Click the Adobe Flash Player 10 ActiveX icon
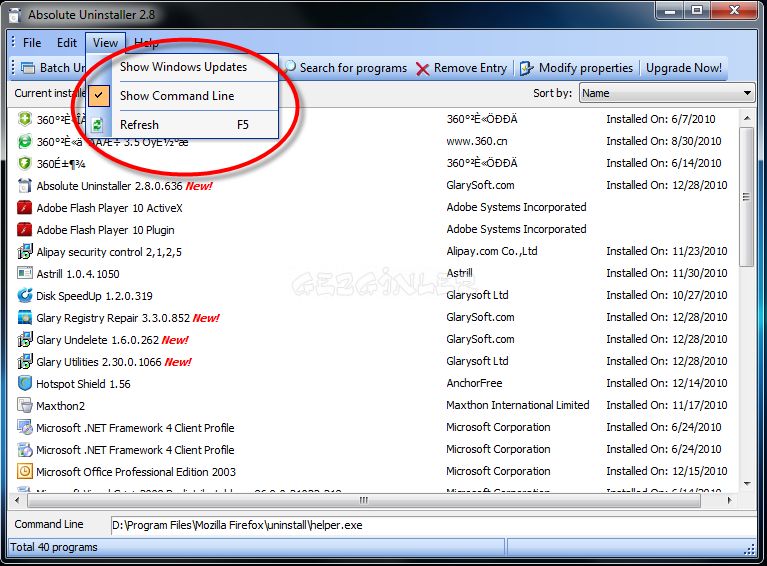 [24, 207]
